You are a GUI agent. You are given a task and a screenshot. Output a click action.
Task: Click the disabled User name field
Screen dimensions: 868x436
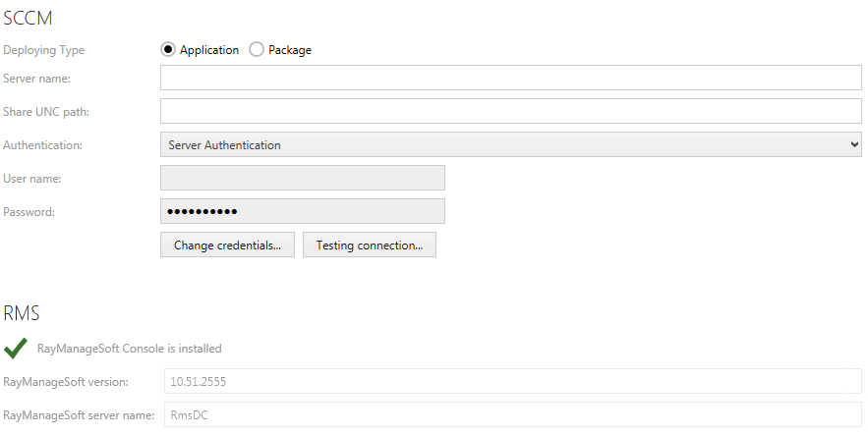(302, 178)
